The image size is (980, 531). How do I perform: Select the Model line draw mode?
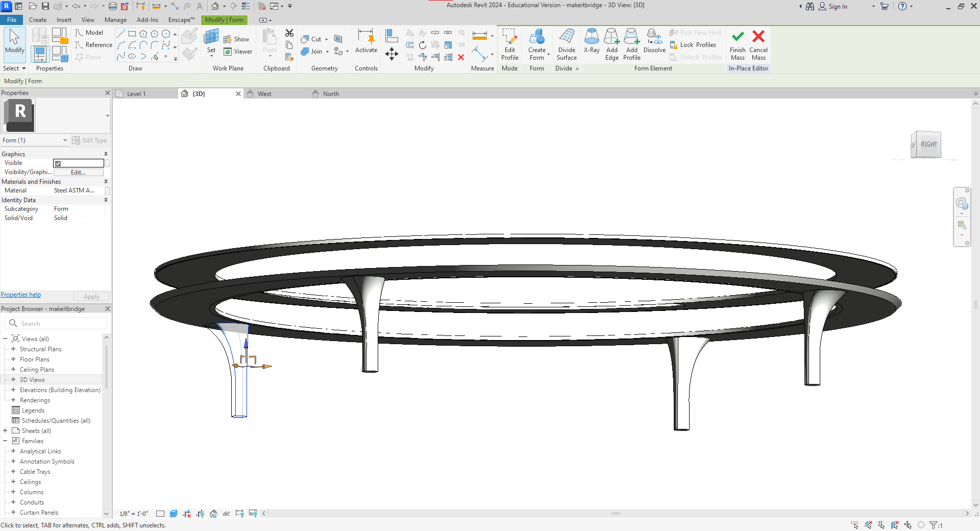point(89,33)
